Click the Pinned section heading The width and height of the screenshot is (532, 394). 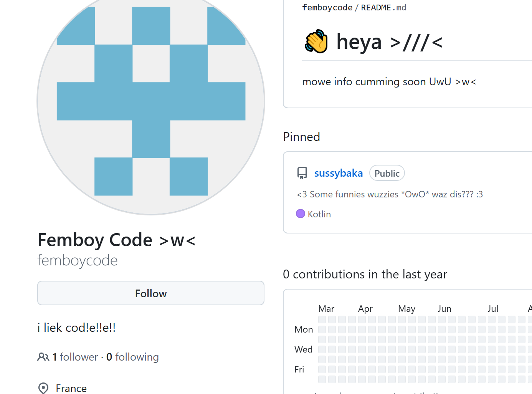(301, 137)
